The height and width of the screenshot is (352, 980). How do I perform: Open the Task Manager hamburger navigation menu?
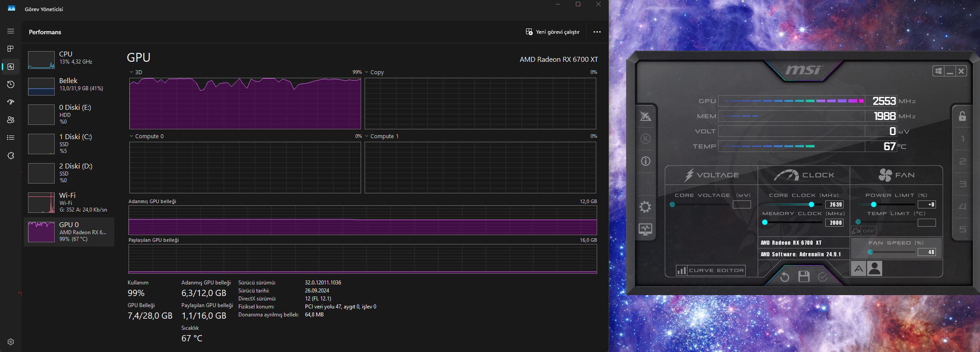11,31
